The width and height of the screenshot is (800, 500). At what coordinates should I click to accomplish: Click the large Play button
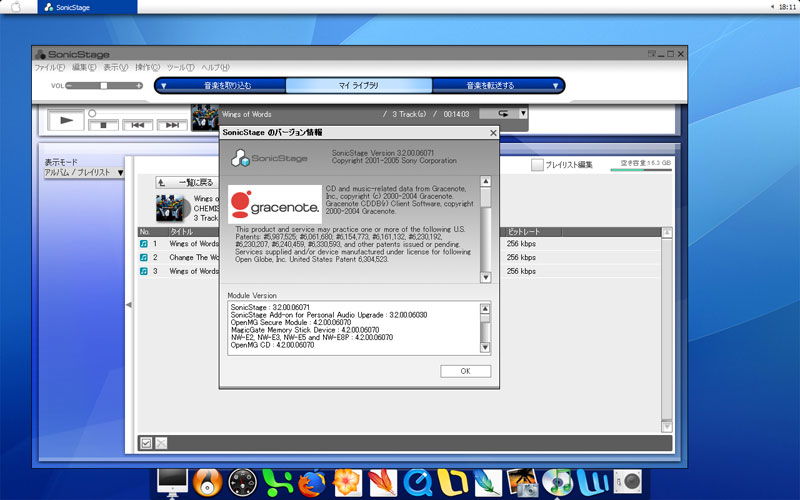[66, 120]
